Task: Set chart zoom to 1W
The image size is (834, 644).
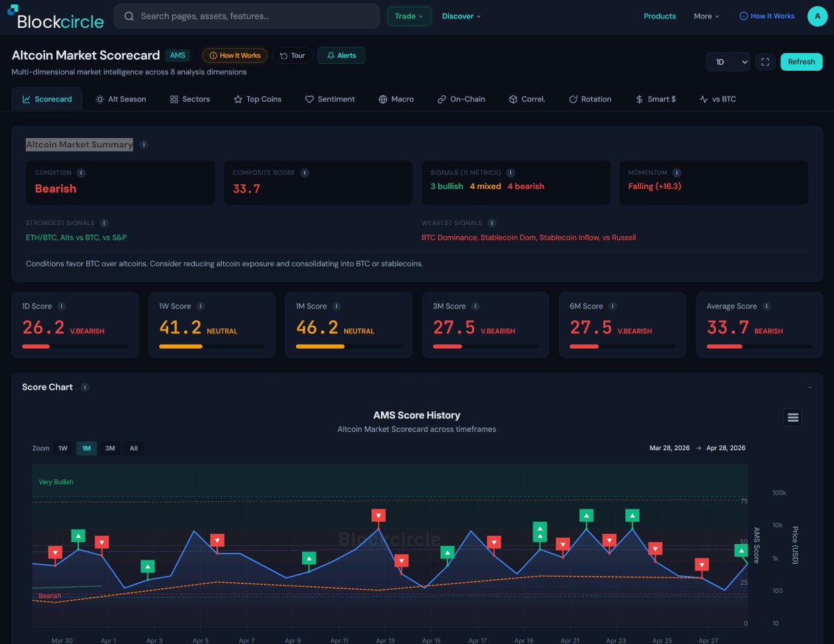Action: [x=63, y=448]
